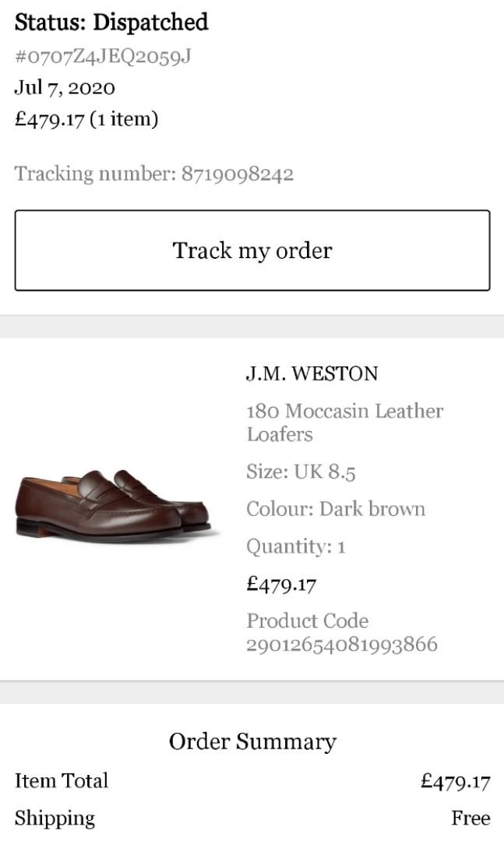Click the Colour: Dark brown detail
The width and height of the screenshot is (504, 842).
point(335,509)
